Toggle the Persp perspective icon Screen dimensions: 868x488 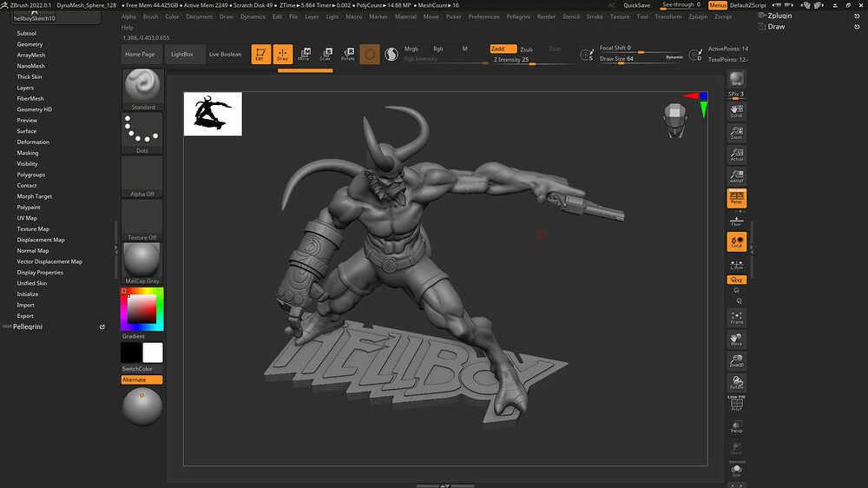pyautogui.click(x=736, y=198)
